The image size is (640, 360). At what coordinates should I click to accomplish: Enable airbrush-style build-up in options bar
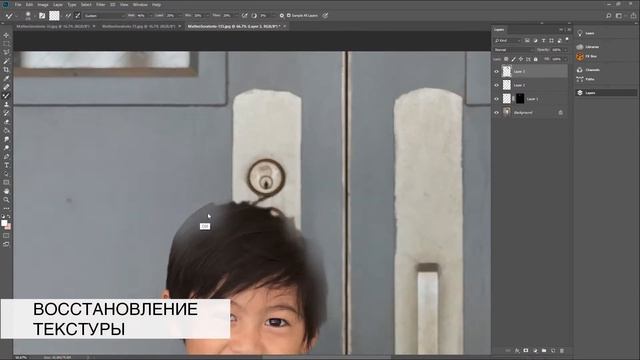pyautogui.click(x=244, y=16)
